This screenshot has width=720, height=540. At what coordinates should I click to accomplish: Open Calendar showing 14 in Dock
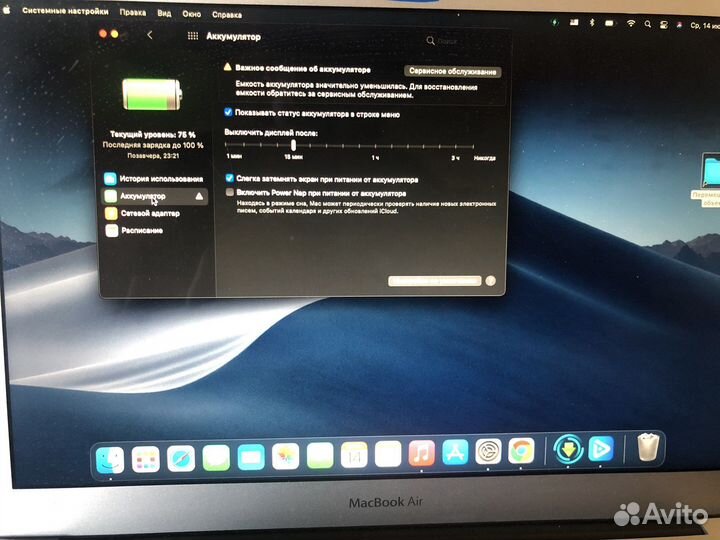pyautogui.click(x=354, y=455)
